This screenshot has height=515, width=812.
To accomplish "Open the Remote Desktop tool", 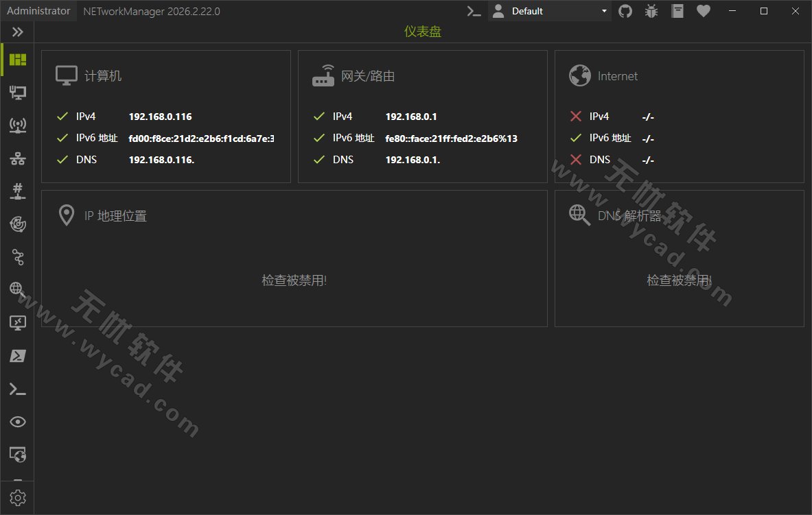I will (17, 323).
